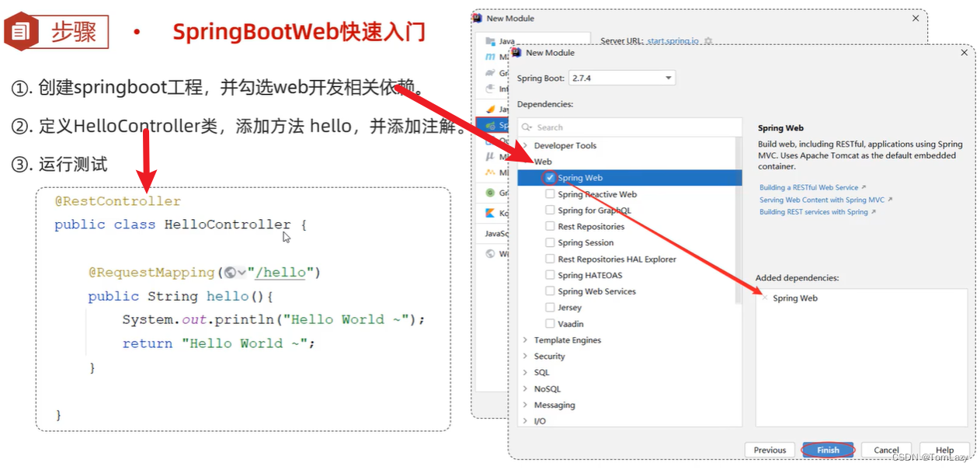This screenshot has height=470, width=980.
Task: Remove Spring Web from Added dependencies
Action: coord(763,298)
